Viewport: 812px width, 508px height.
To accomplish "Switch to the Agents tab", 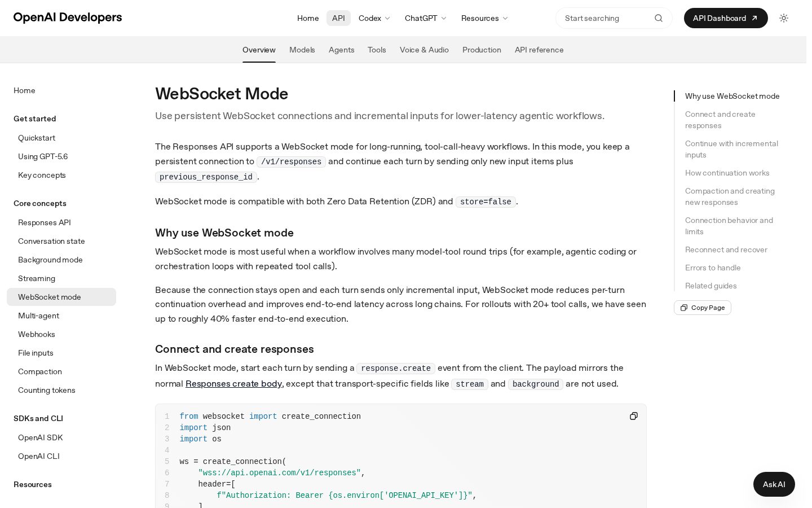I will pyautogui.click(x=342, y=50).
